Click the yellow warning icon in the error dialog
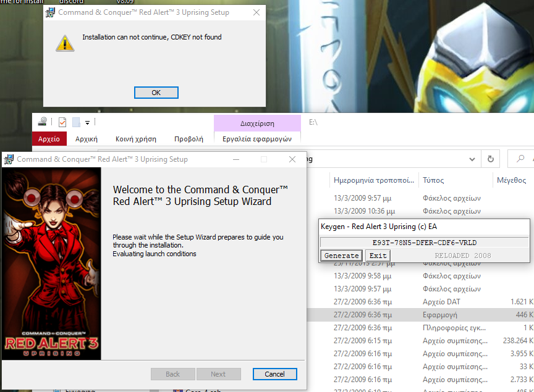 [x=65, y=43]
